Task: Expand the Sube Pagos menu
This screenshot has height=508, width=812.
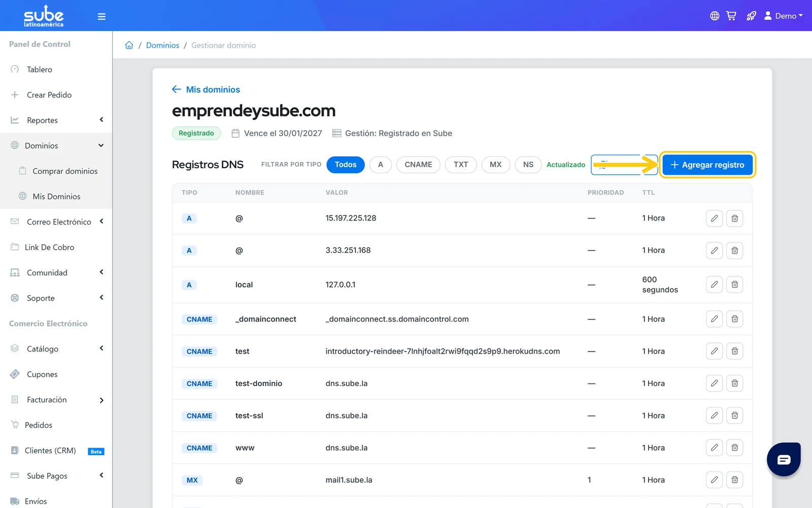Action: click(x=56, y=475)
